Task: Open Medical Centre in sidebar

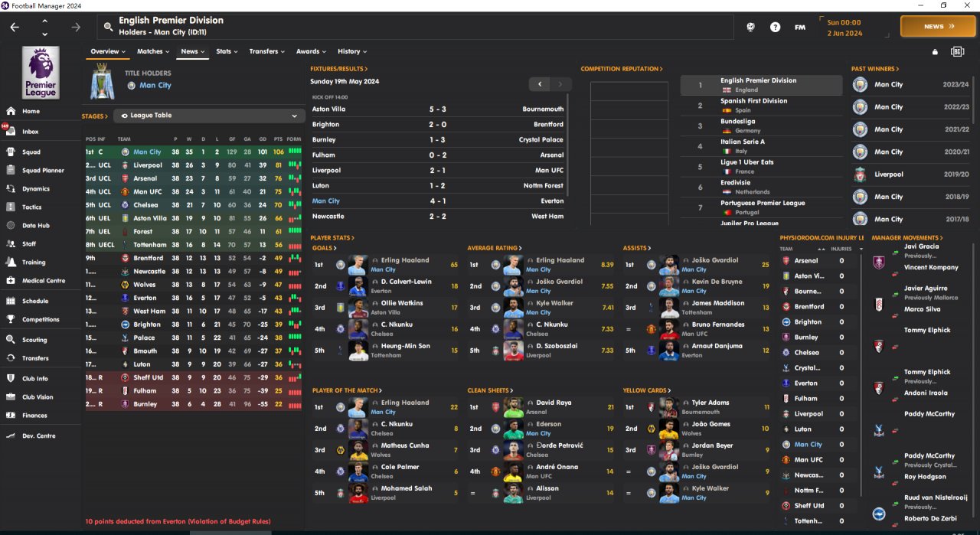Action: tap(44, 281)
